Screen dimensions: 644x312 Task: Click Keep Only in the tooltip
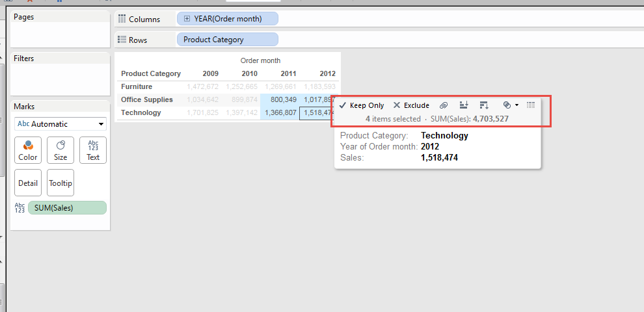click(x=362, y=105)
